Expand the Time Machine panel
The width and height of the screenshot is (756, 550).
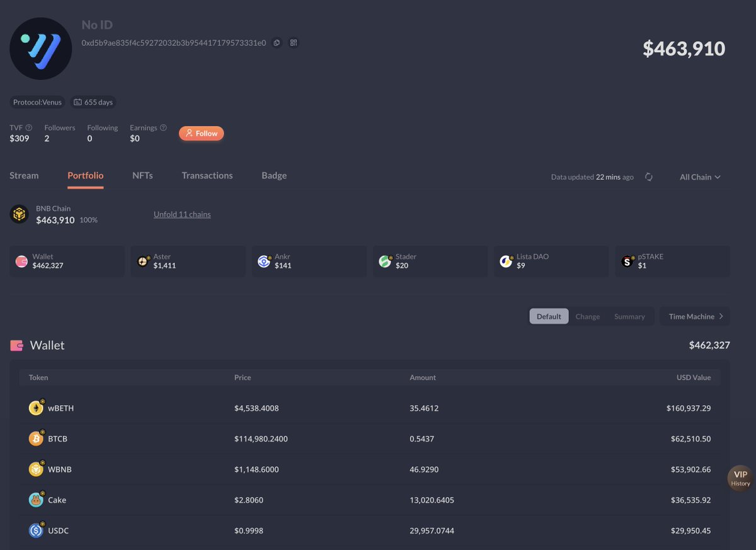click(694, 316)
